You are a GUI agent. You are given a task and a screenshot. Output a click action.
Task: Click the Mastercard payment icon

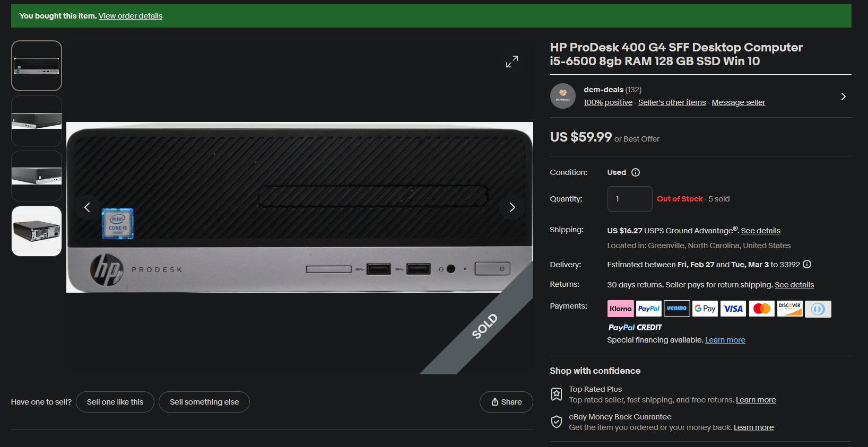(762, 309)
